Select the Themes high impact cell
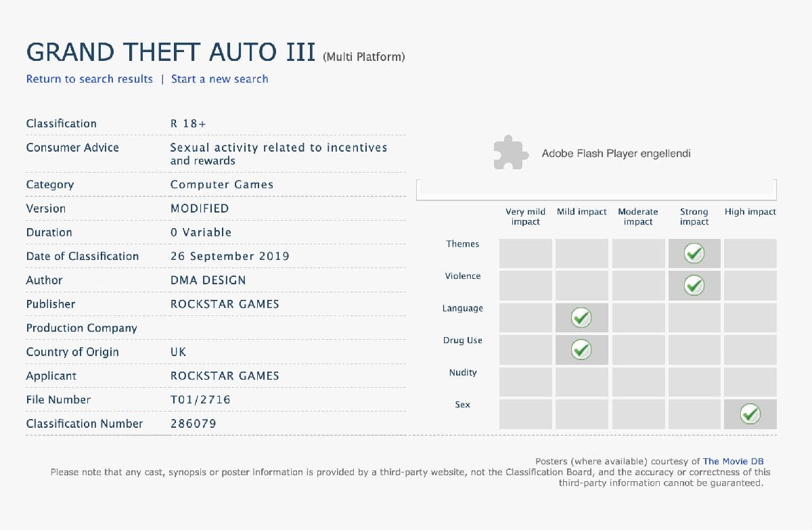The image size is (812, 530). coord(750,253)
